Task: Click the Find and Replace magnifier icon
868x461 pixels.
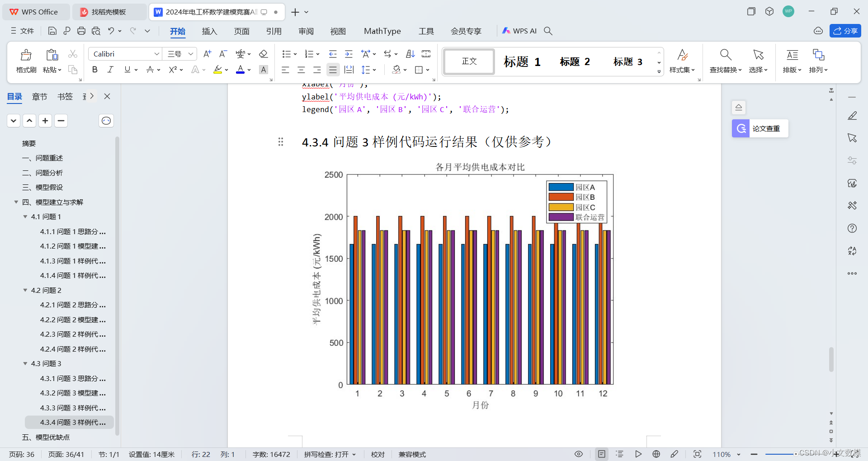Action: [x=726, y=55]
